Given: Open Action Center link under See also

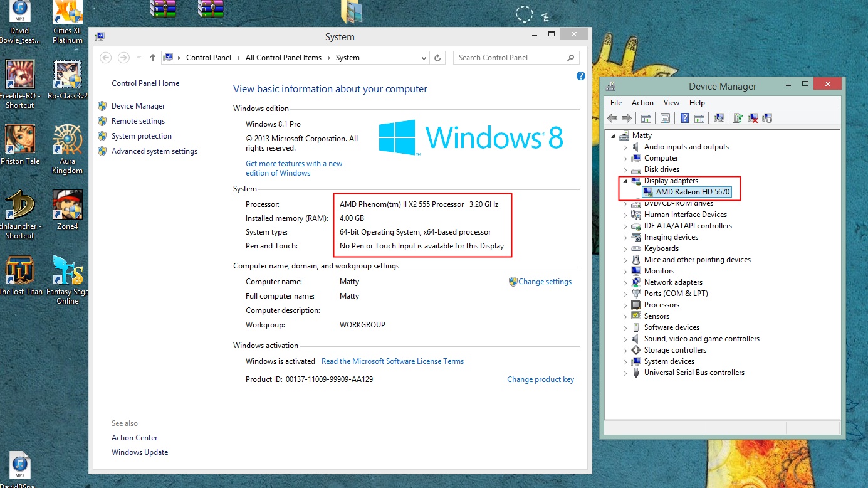Looking at the screenshot, I should click(135, 438).
